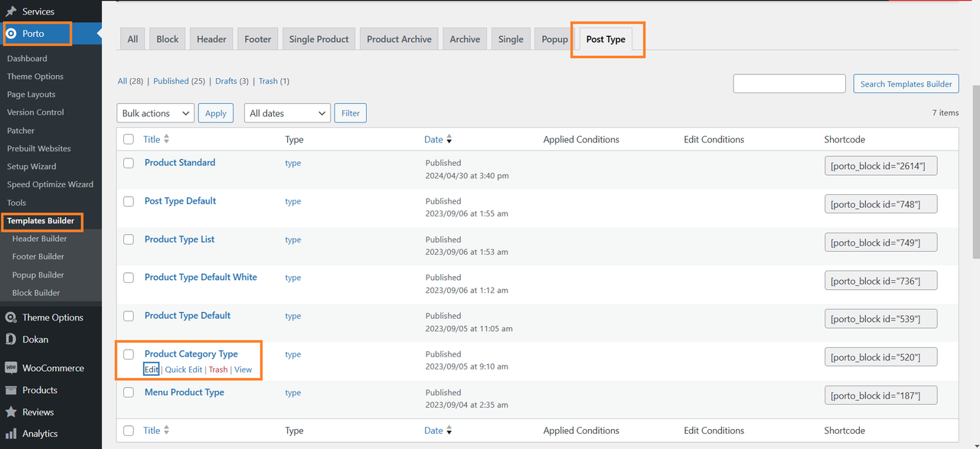Viewport: 980px width, 449px height.
Task: Click the Products box icon
Action: click(11, 390)
